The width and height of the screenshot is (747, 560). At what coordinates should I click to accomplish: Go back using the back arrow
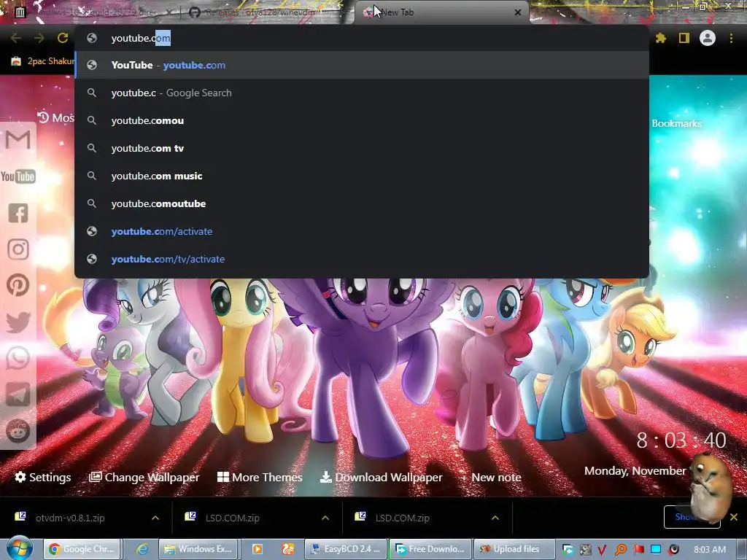pos(15,38)
